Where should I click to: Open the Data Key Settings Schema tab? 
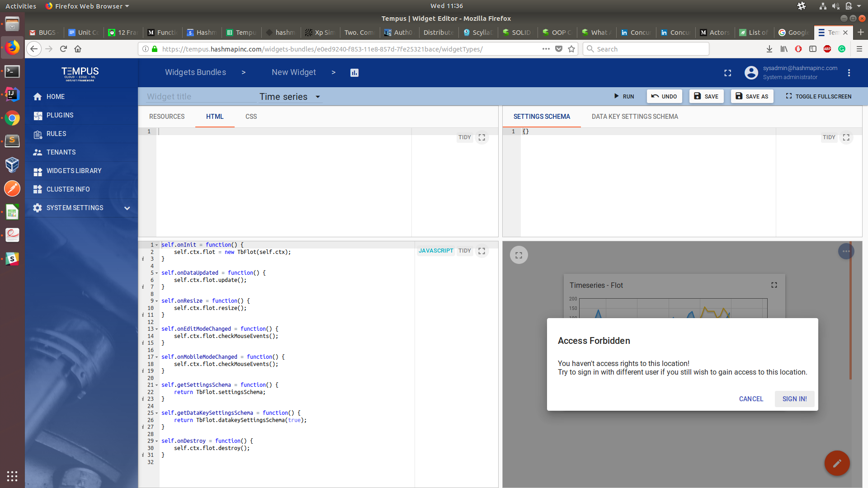click(634, 117)
